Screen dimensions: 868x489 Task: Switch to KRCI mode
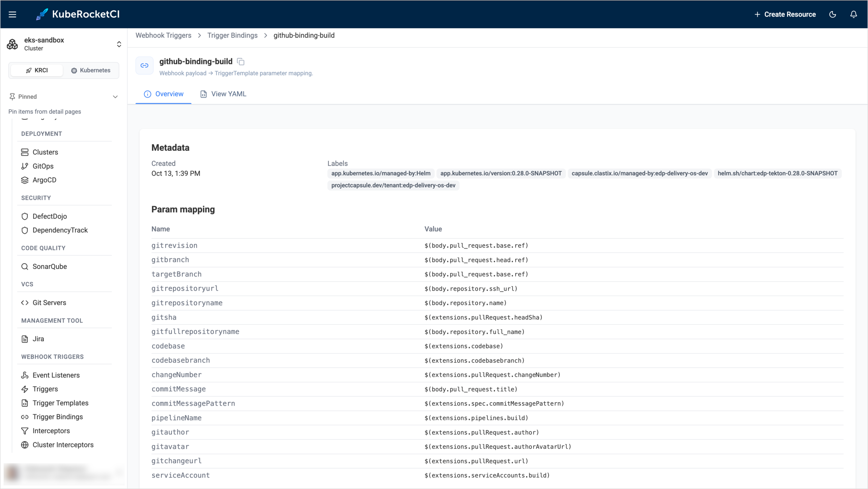click(37, 70)
